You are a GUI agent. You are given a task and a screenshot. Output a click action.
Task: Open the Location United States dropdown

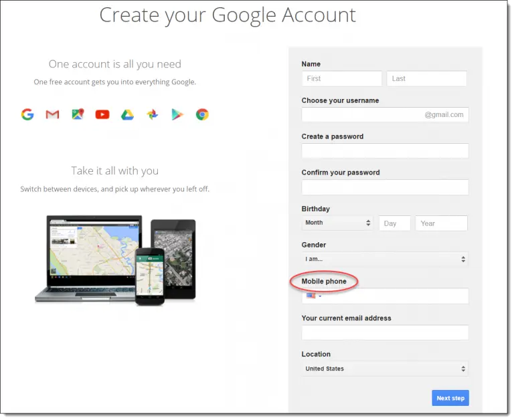point(385,369)
